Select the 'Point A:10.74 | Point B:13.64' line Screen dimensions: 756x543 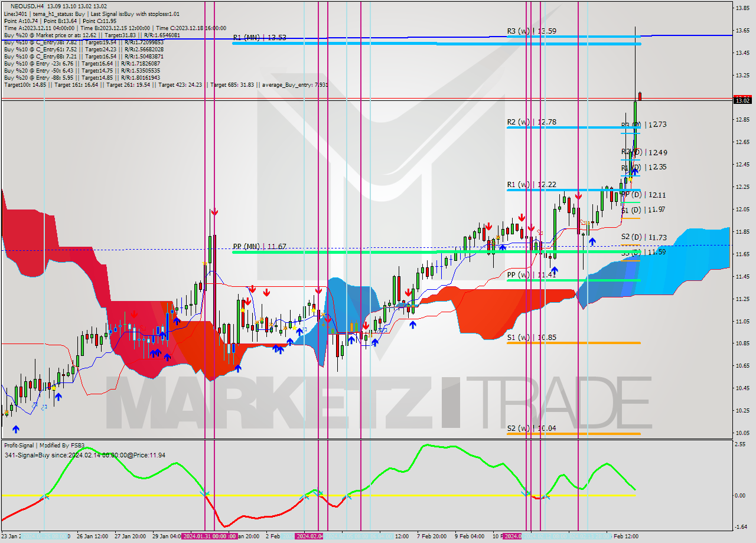point(60,21)
